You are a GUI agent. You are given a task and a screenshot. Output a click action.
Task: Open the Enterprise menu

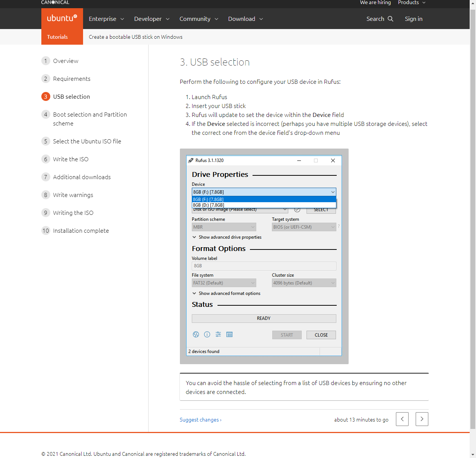click(x=107, y=19)
